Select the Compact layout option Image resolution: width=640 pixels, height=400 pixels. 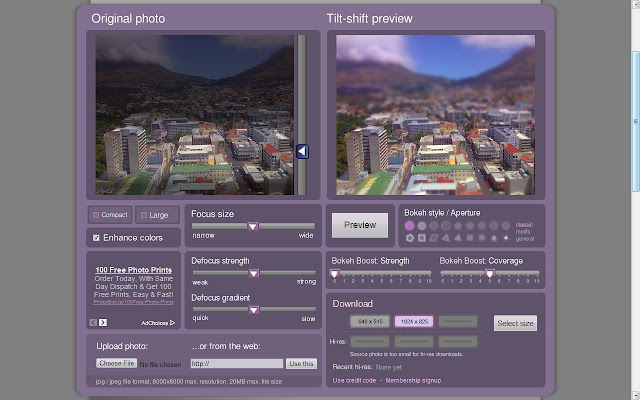(x=110, y=215)
